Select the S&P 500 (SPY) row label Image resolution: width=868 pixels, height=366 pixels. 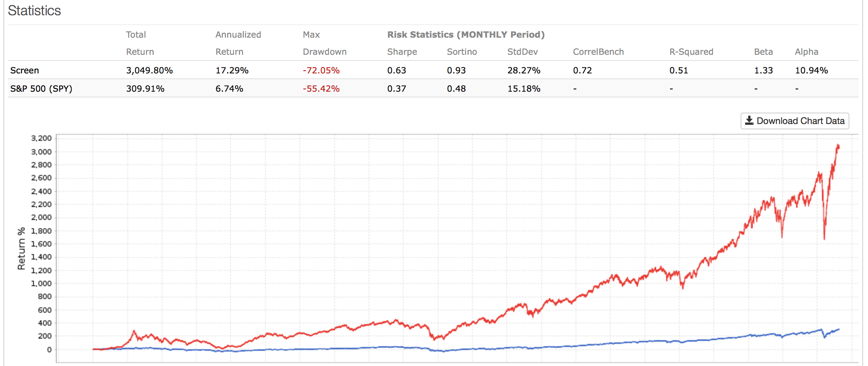coord(41,89)
